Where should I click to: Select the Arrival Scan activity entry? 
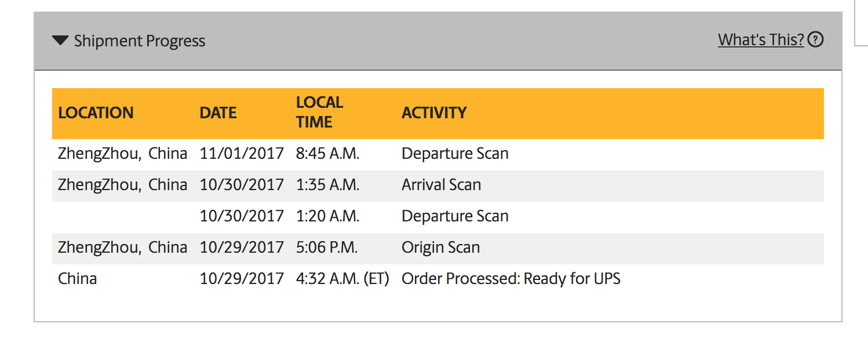(x=441, y=185)
